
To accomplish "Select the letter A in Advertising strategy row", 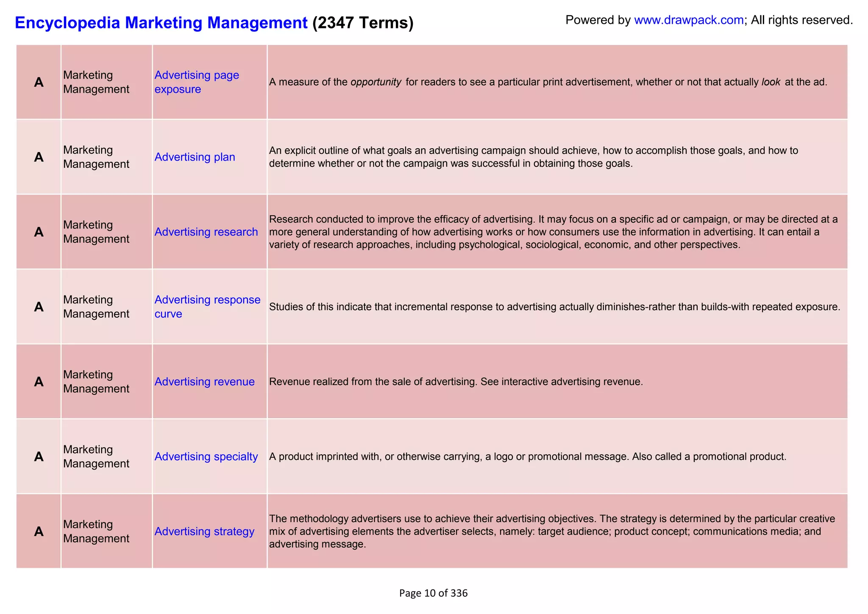I will click(39, 531).
